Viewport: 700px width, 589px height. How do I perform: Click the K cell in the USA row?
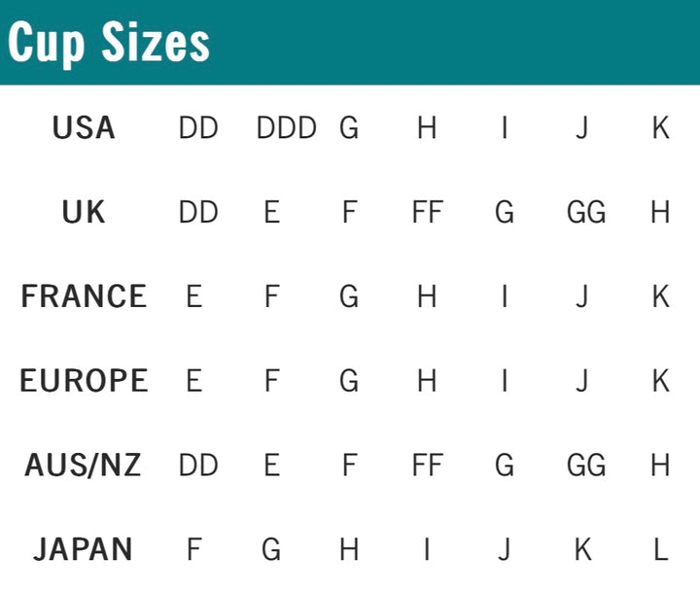[x=661, y=128]
